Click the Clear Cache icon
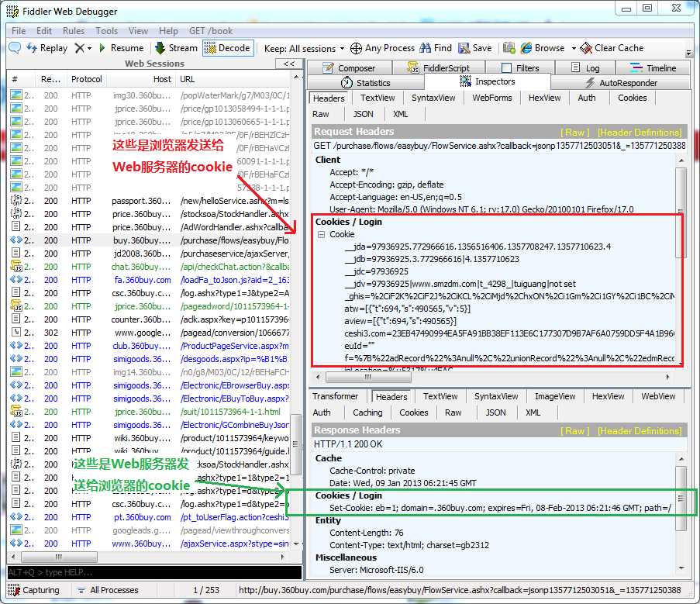The image size is (700, 604). click(586, 48)
